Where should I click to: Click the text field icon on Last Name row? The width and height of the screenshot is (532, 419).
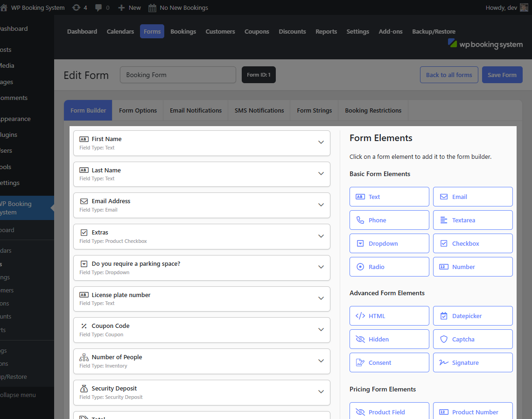click(84, 170)
